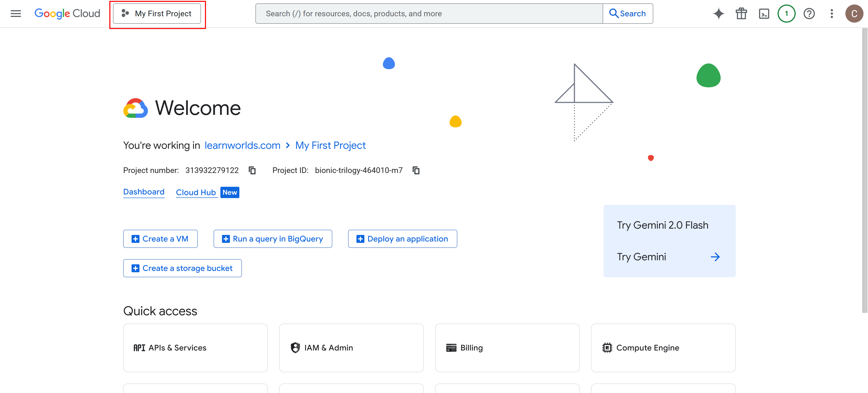Open the three-dot settings menu
This screenshot has height=393, width=868.
[x=831, y=14]
